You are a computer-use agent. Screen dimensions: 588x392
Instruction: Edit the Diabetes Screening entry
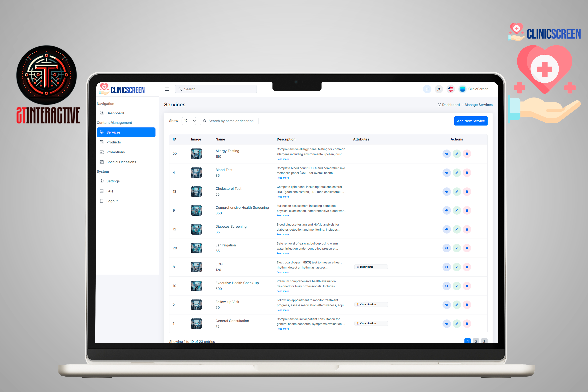(x=457, y=229)
